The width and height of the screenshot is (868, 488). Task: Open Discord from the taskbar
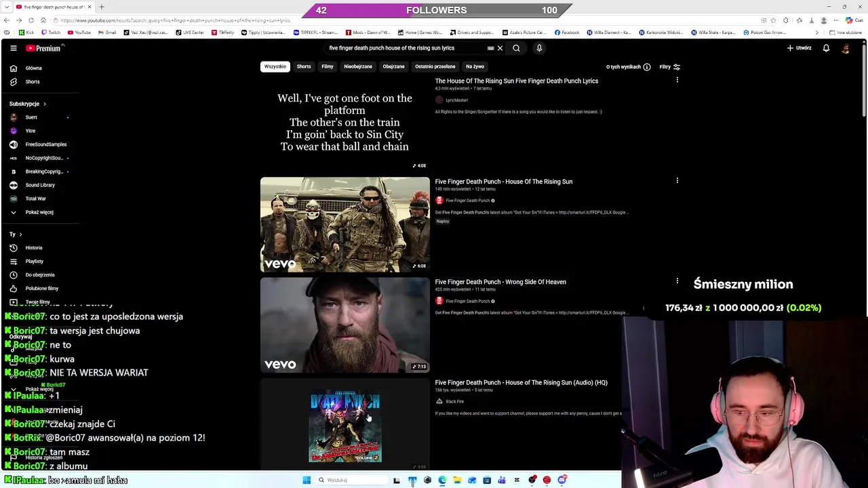pyautogui.click(x=561, y=480)
